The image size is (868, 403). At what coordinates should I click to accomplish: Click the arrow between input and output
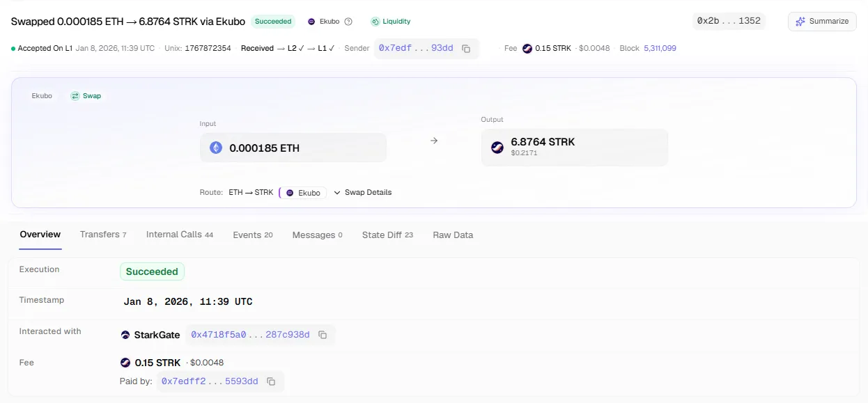[434, 141]
